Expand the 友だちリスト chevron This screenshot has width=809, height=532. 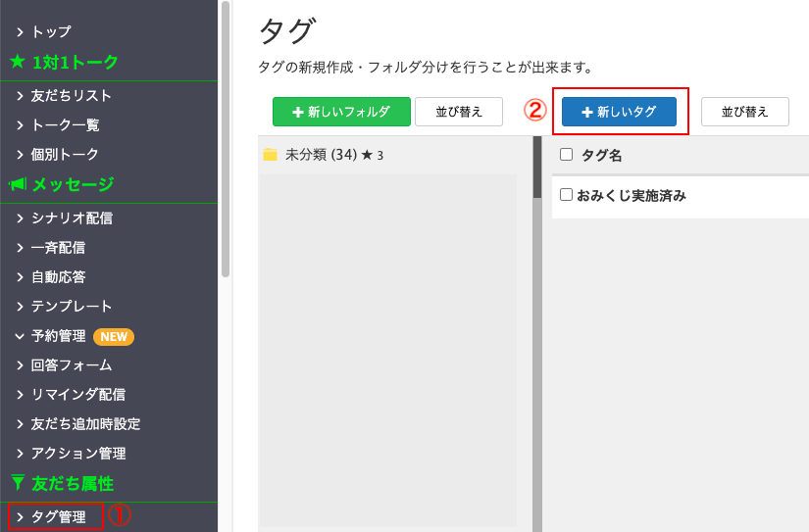pyautogui.click(x=20, y=95)
